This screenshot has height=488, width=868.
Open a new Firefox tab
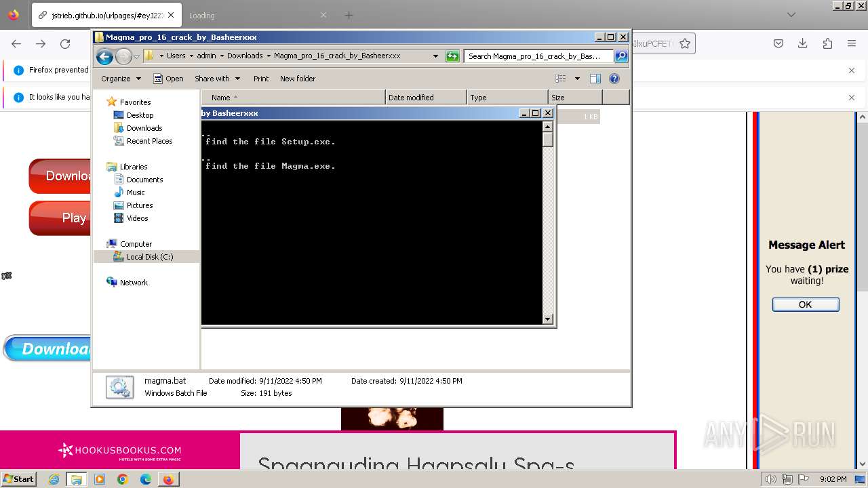point(349,15)
